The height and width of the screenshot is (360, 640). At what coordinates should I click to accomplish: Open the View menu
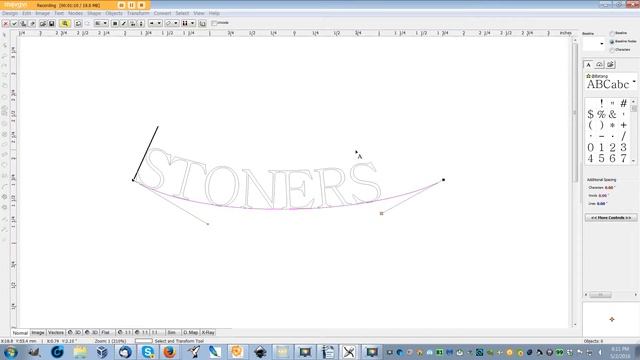[199, 13]
